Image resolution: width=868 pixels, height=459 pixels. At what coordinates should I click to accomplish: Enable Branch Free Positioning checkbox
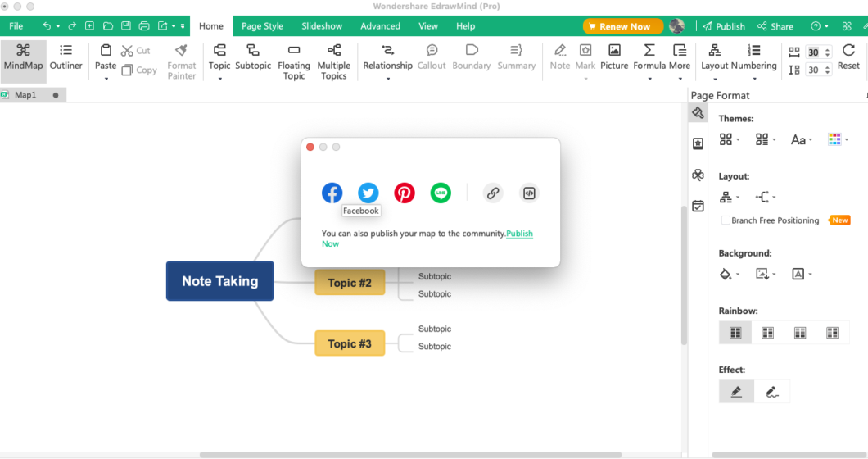pyautogui.click(x=726, y=220)
